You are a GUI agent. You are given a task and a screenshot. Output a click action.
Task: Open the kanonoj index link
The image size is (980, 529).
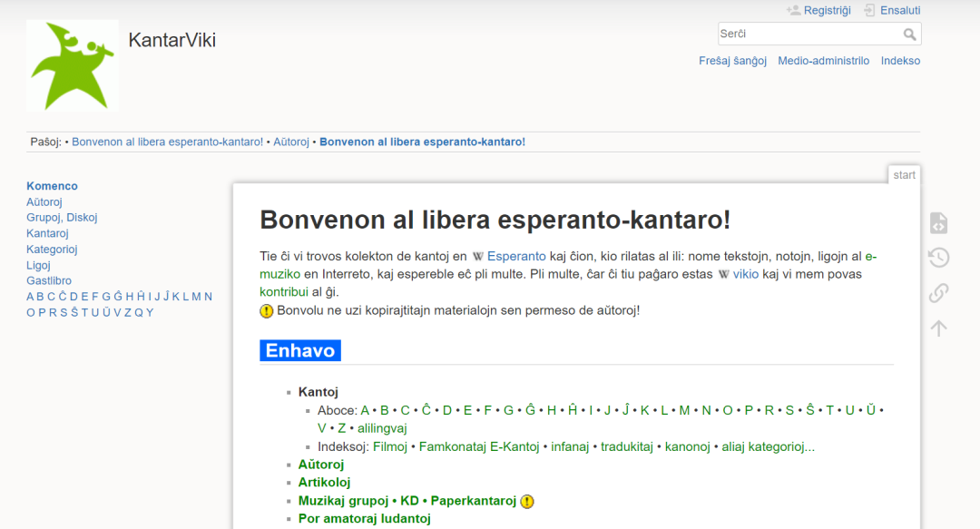point(688,446)
